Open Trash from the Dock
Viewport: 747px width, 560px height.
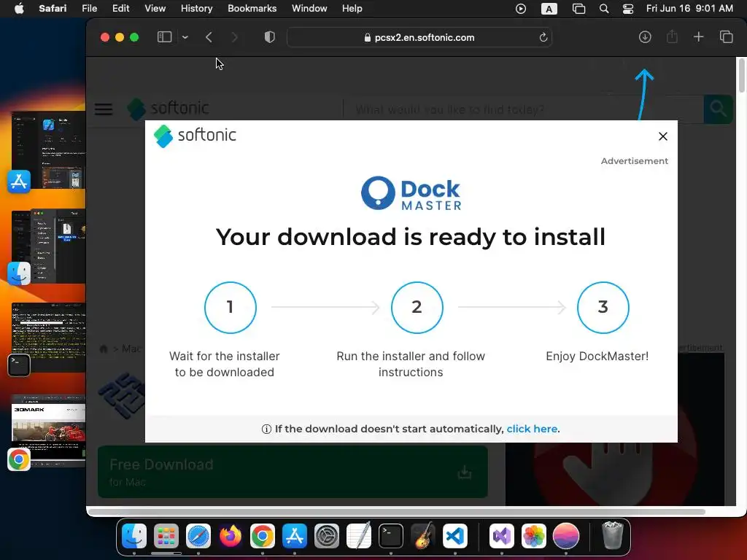(612, 536)
